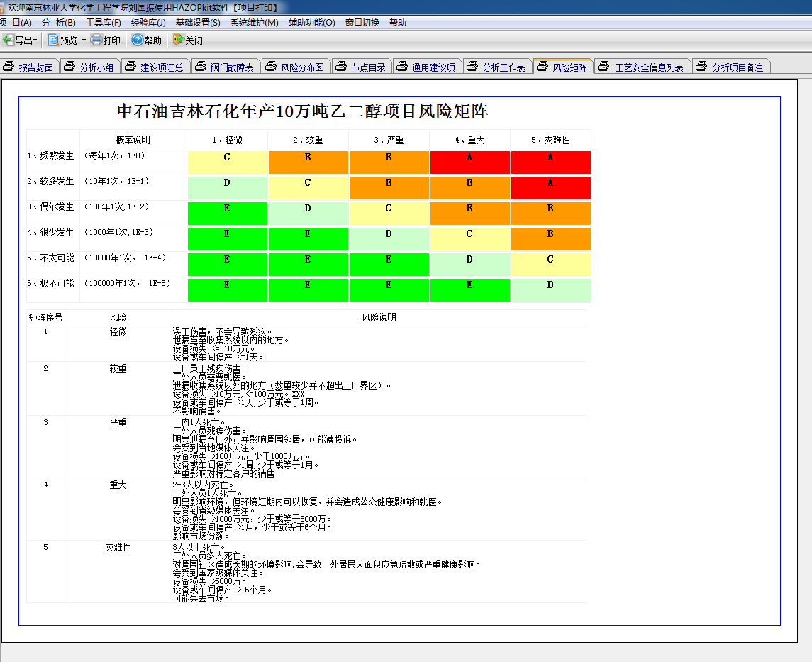The image size is (812, 662).
Task: Open the 辅助功能(O) menu
Action: (x=312, y=22)
